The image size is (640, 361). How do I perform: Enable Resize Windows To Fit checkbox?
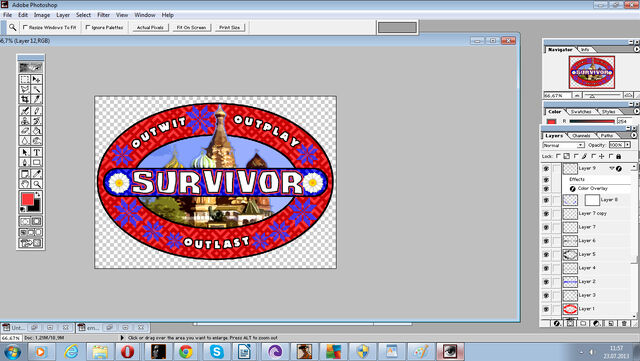pyautogui.click(x=25, y=27)
